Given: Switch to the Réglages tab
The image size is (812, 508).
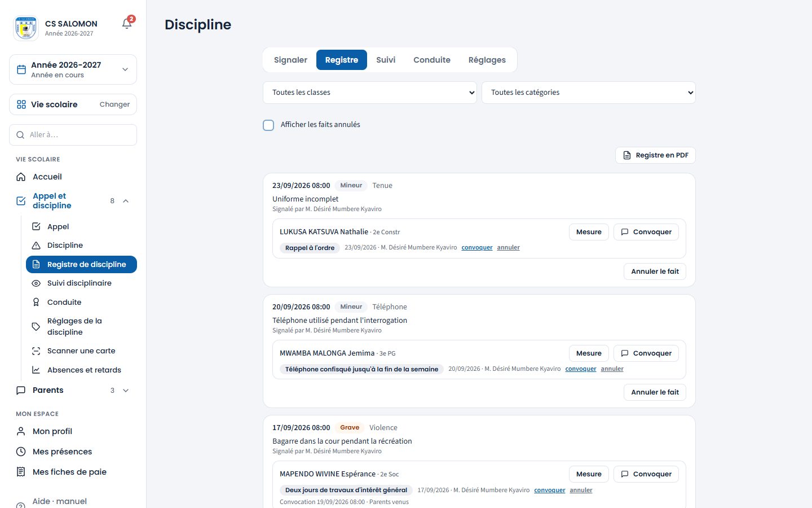Looking at the screenshot, I should (x=487, y=60).
